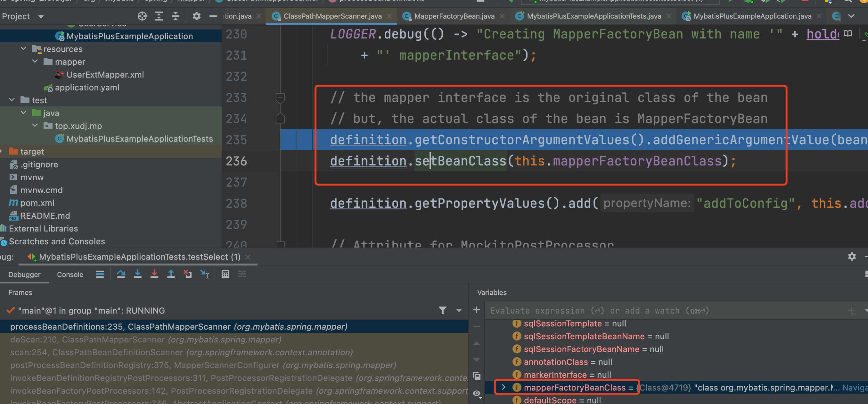Switch to the Debugger tab
Image resolution: width=868 pixels, height=404 pixels.
pos(24,274)
